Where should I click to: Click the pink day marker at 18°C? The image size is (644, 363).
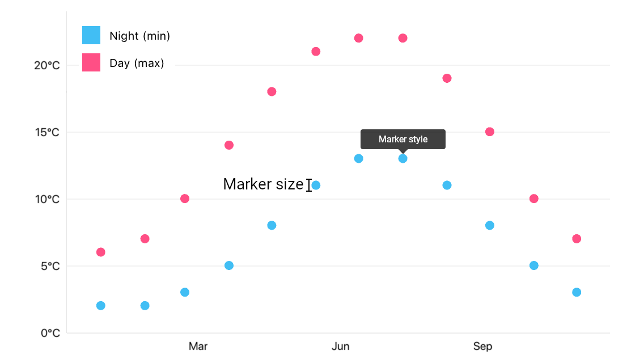coord(272,92)
